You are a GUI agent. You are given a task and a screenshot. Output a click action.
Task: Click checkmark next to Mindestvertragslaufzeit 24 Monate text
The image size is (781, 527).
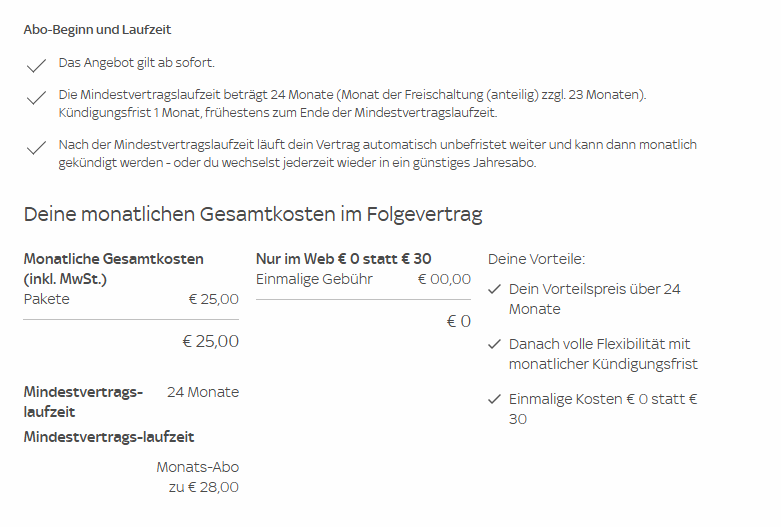click(x=36, y=98)
